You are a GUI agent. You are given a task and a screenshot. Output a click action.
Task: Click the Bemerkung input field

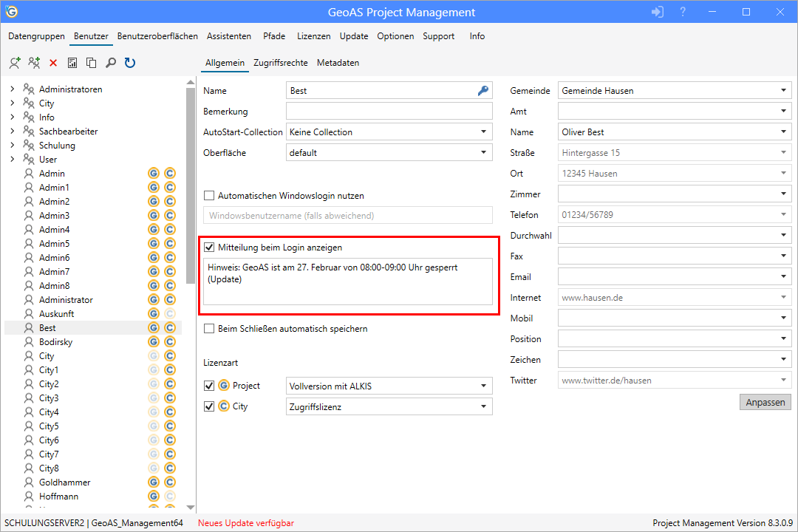[389, 111]
